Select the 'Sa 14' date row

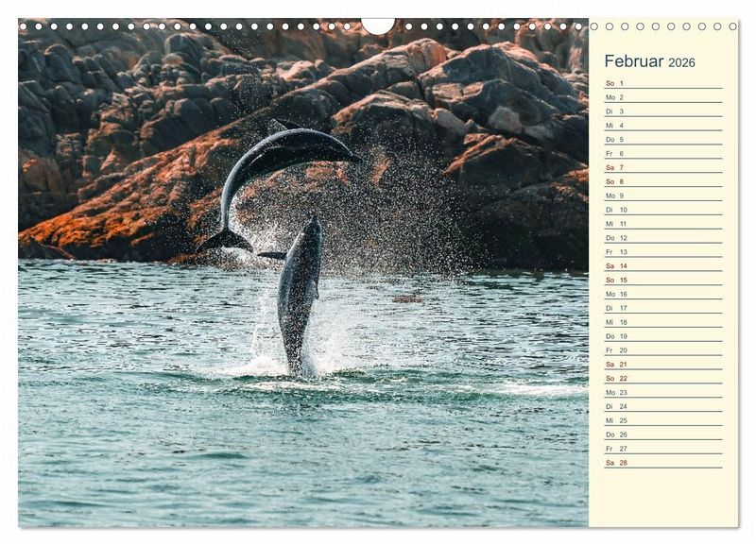click(663, 265)
